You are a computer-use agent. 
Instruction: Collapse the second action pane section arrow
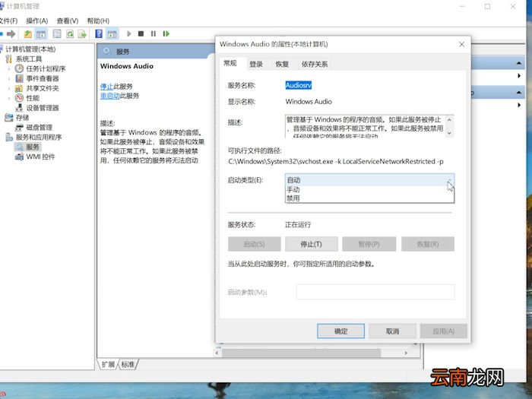(x=519, y=92)
